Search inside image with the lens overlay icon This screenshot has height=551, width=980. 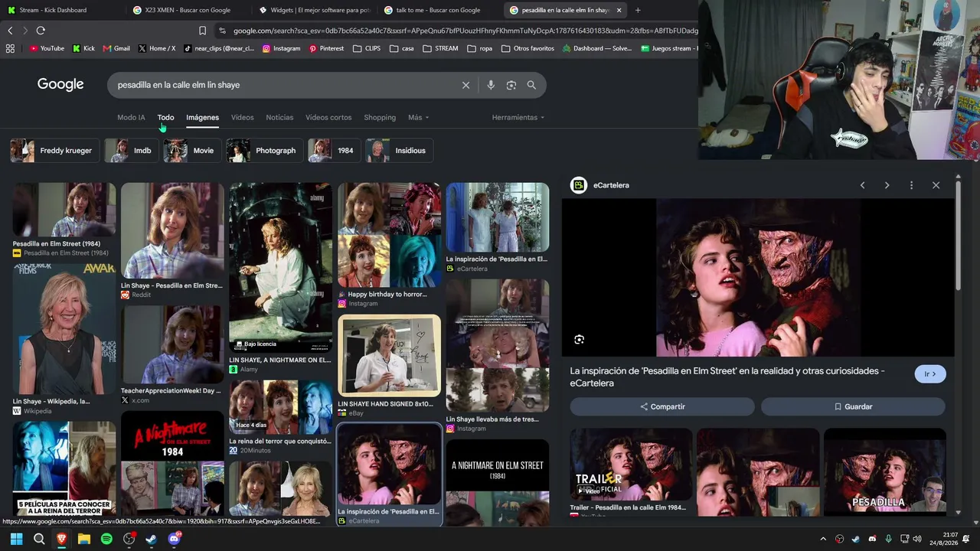click(x=579, y=339)
